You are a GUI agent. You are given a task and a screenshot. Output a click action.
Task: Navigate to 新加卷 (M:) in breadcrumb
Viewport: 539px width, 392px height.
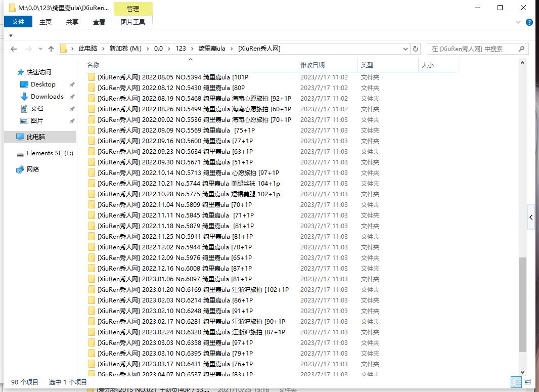coord(125,49)
